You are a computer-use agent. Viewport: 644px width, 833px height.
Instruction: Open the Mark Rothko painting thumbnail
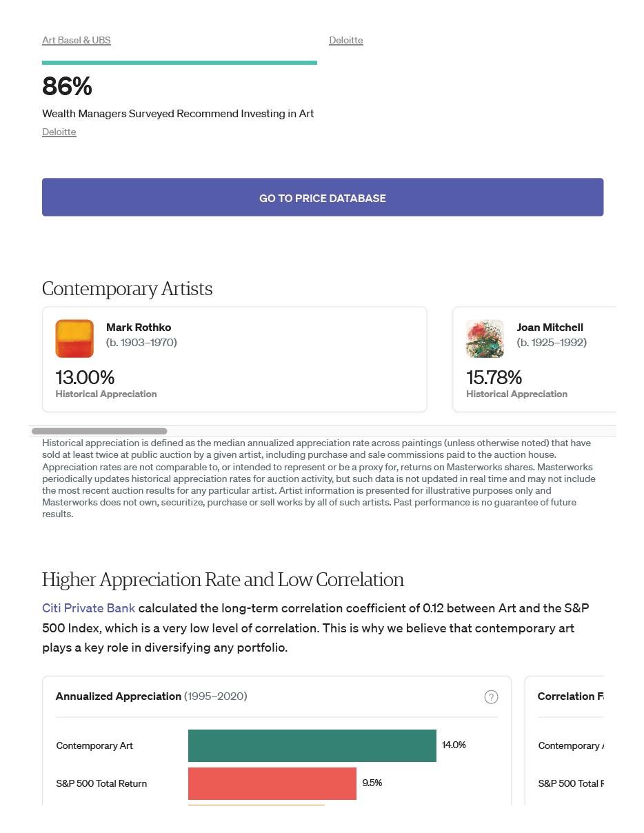(x=74, y=339)
